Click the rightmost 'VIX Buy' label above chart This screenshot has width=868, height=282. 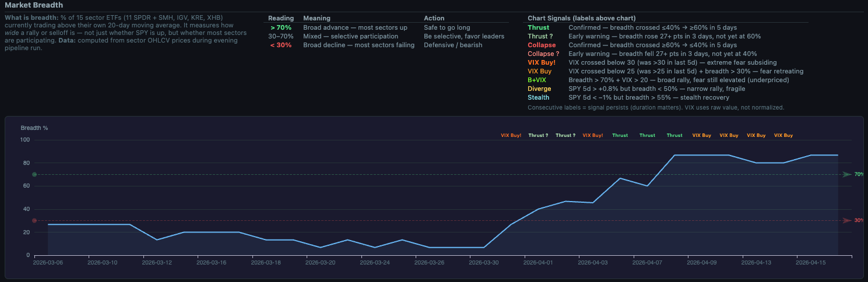(x=783, y=135)
